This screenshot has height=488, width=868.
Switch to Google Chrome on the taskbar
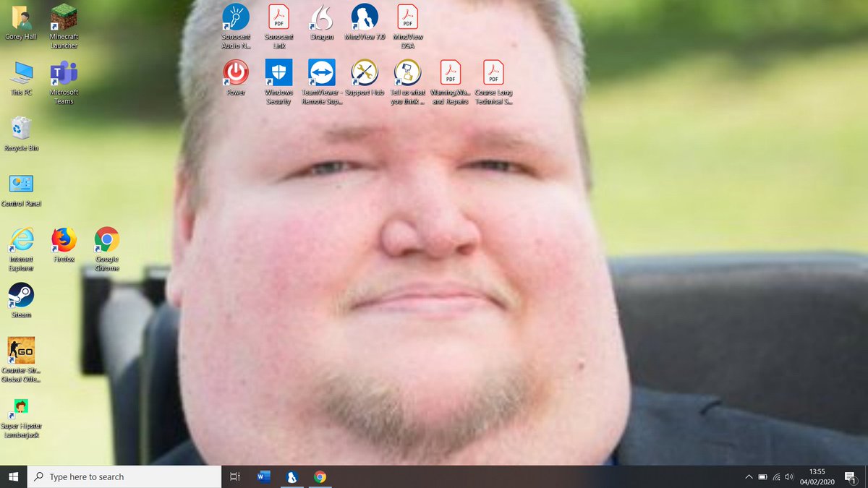(x=320, y=476)
